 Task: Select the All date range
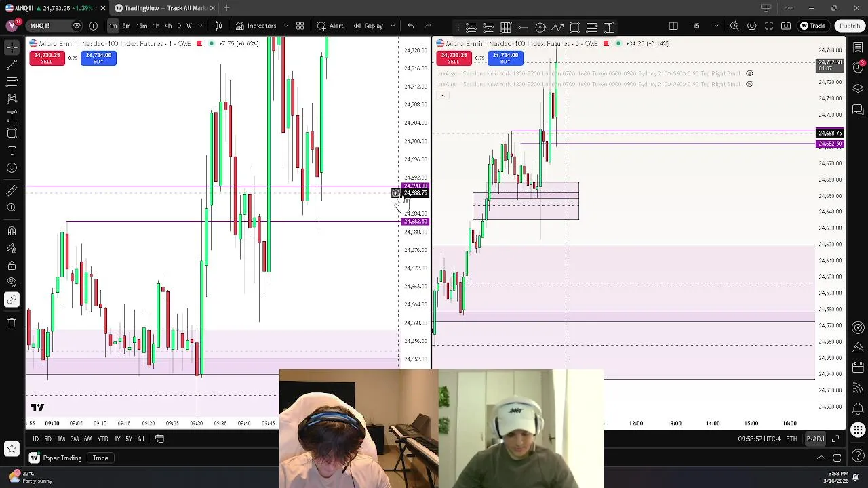pos(140,439)
